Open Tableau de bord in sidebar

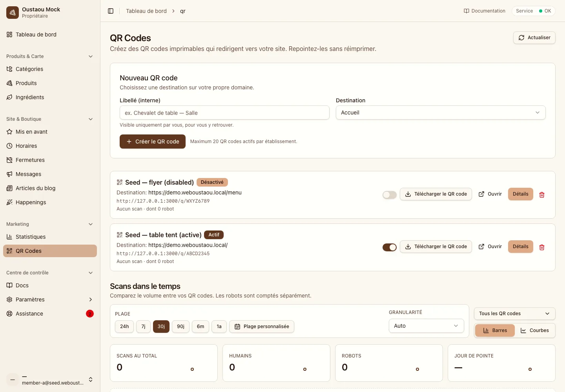pyautogui.click(x=50, y=34)
